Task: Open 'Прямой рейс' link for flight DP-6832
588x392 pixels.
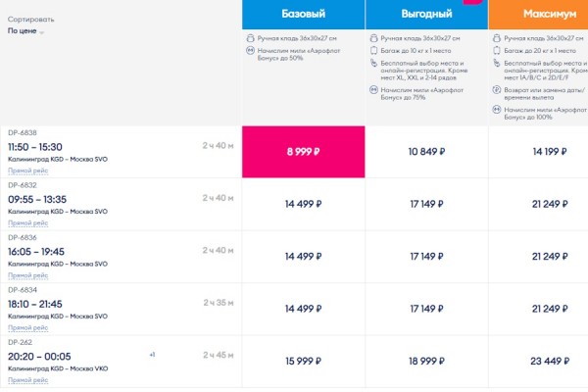Action: (x=28, y=223)
